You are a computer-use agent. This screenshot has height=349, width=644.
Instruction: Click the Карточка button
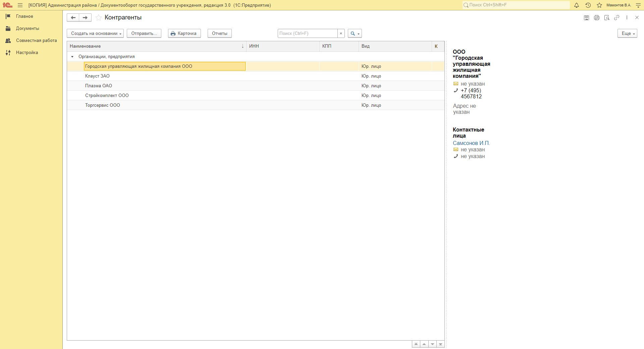(x=184, y=33)
